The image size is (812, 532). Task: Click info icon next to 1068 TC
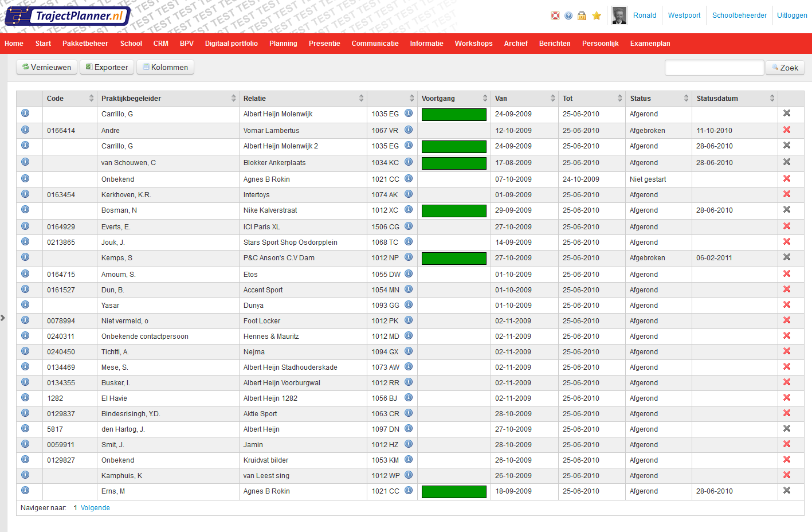click(409, 241)
